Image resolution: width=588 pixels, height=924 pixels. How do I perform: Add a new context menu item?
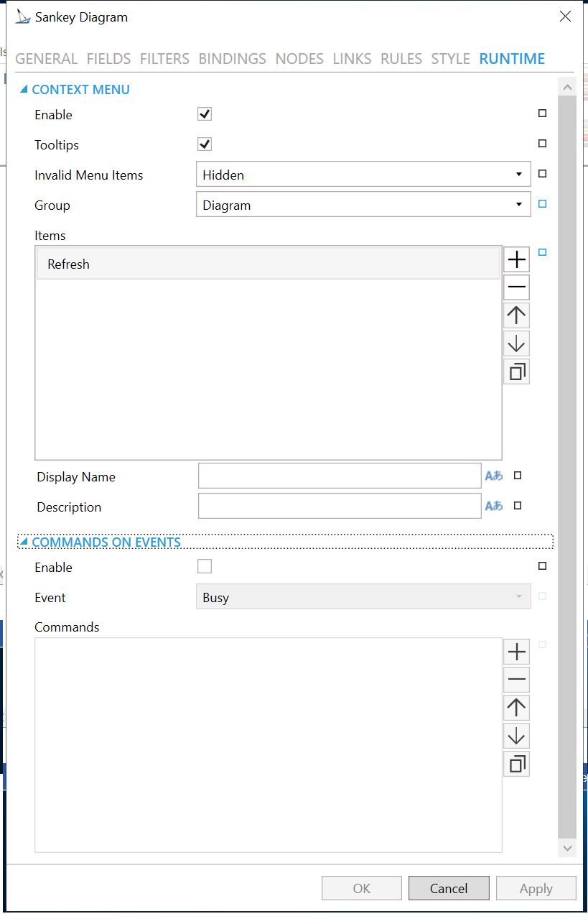pyautogui.click(x=516, y=259)
